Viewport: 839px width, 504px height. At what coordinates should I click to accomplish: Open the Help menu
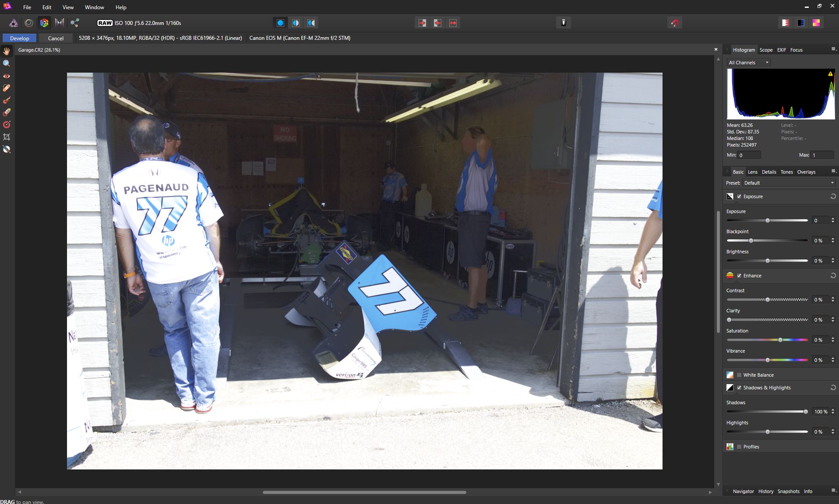pos(121,7)
